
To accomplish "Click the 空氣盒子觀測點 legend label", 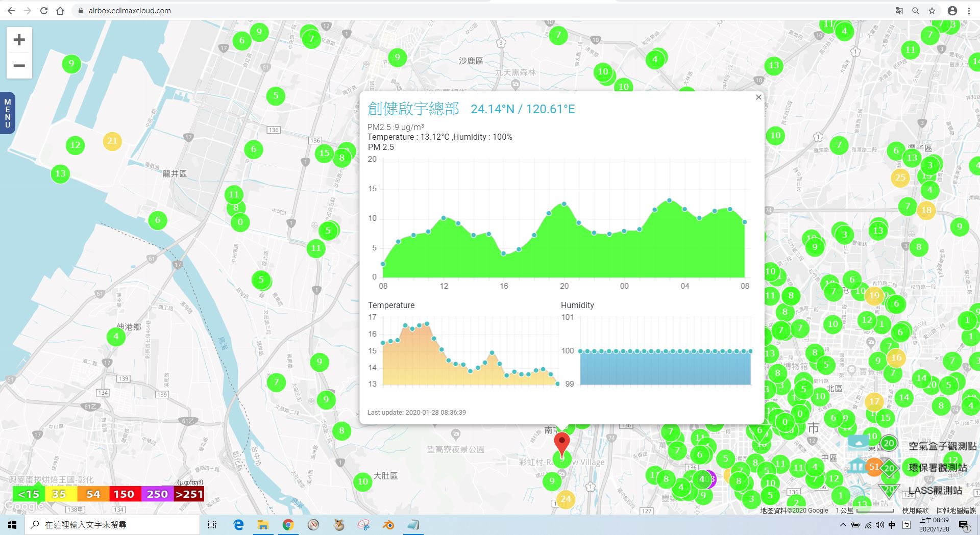I will tap(942, 446).
